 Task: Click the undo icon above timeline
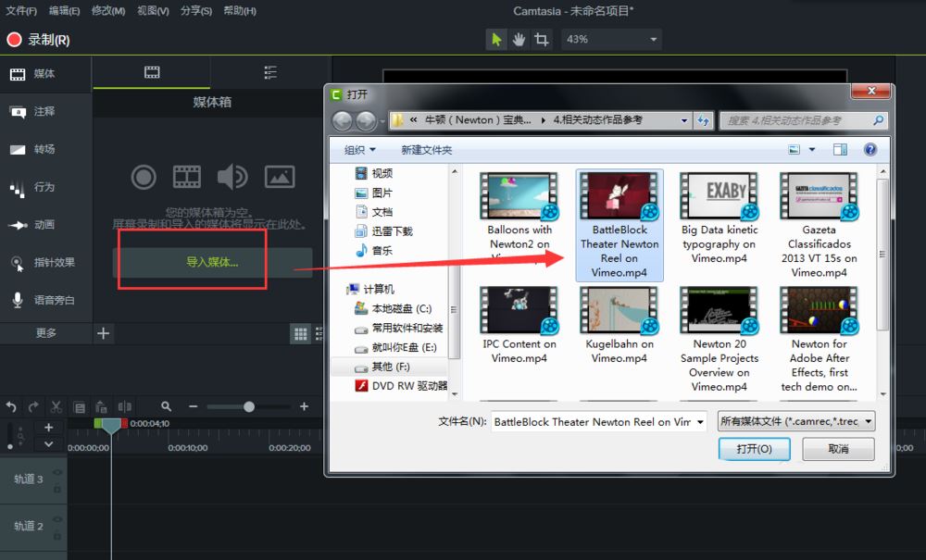tap(10, 406)
